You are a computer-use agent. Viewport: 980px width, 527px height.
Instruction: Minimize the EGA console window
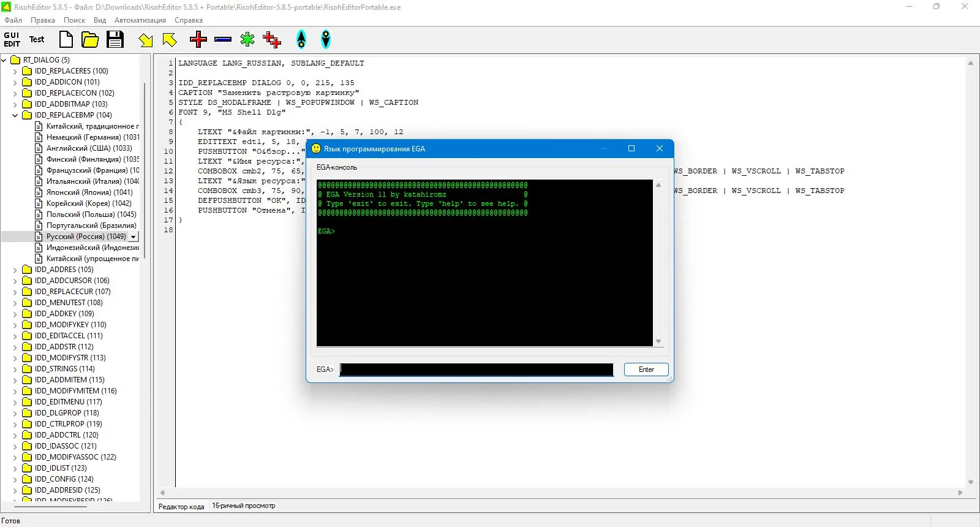coord(603,149)
